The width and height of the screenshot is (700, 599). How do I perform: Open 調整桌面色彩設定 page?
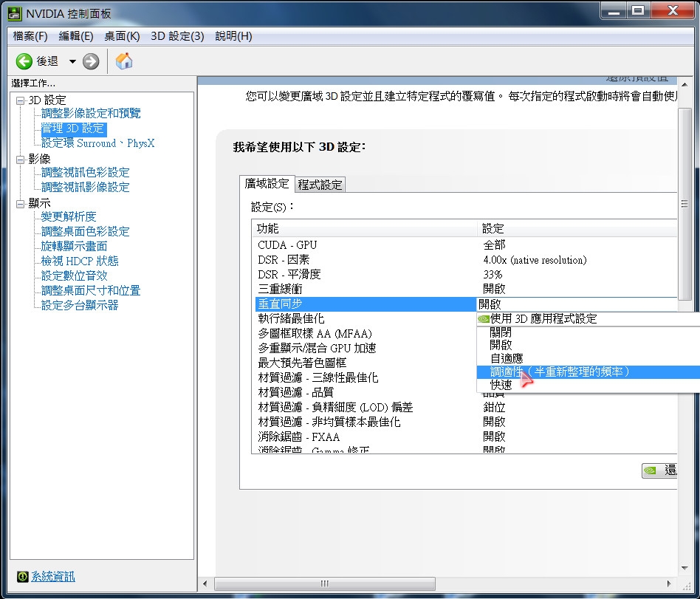click(x=85, y=231)
